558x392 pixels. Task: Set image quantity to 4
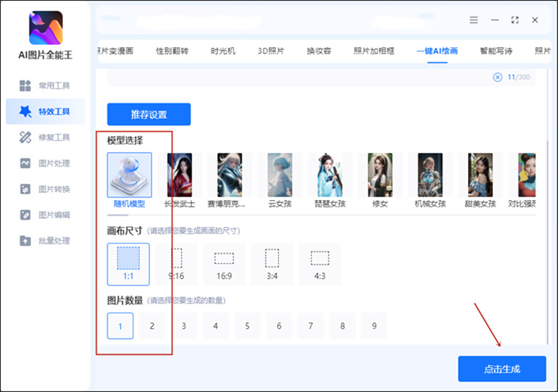point(215,326)
